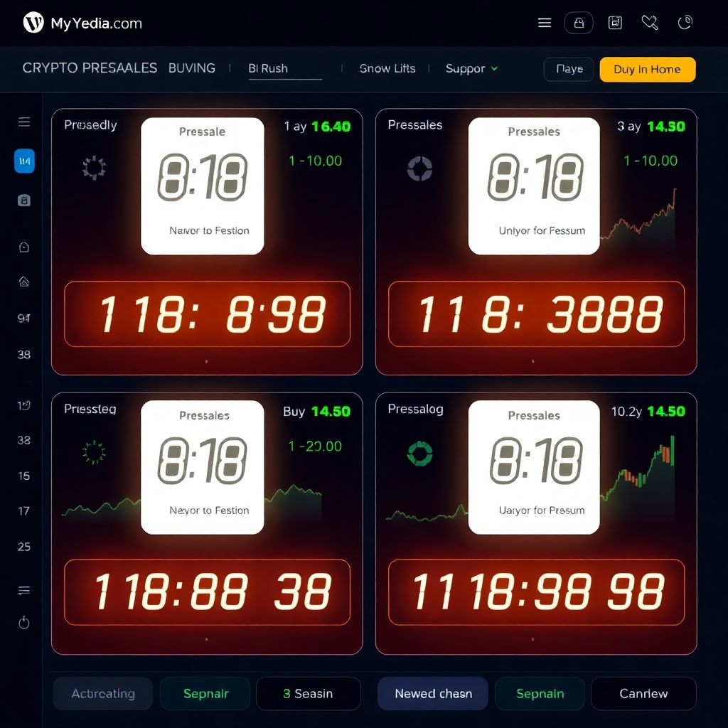728x728 pixels.
Task: Open the home icon in the left sidebar
Action: [x=24, y=281]
